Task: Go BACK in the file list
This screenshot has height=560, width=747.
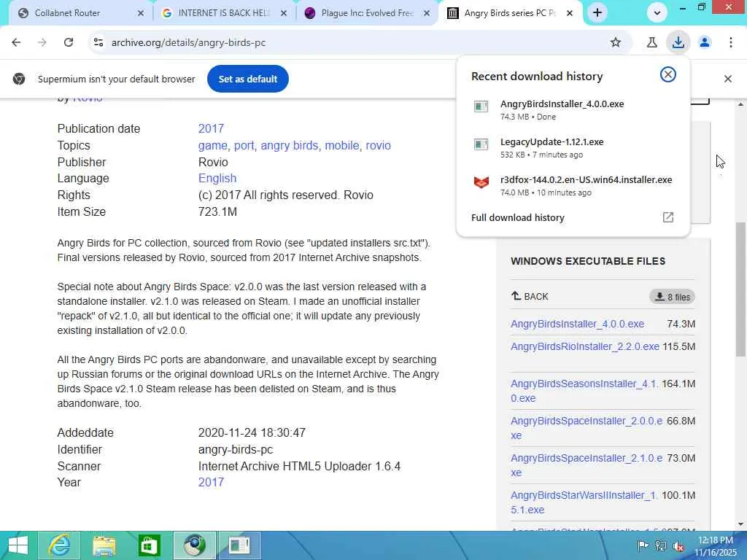Action: pyautogui.click(x=530, y=296)
